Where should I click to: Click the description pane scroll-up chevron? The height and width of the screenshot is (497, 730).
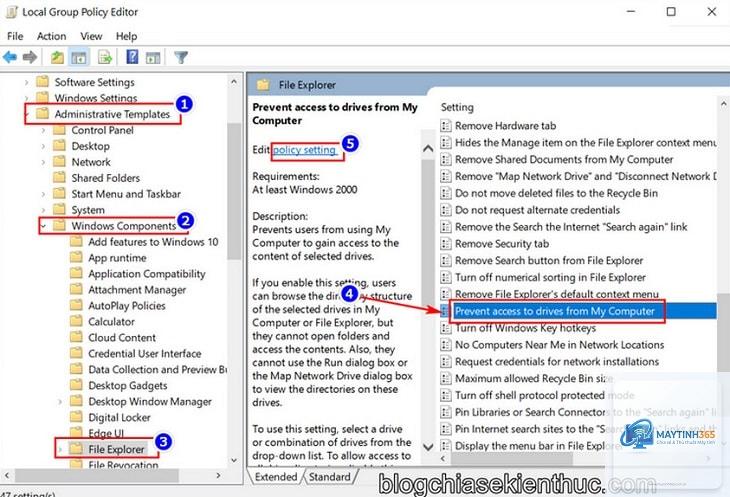tap(428, 149)
